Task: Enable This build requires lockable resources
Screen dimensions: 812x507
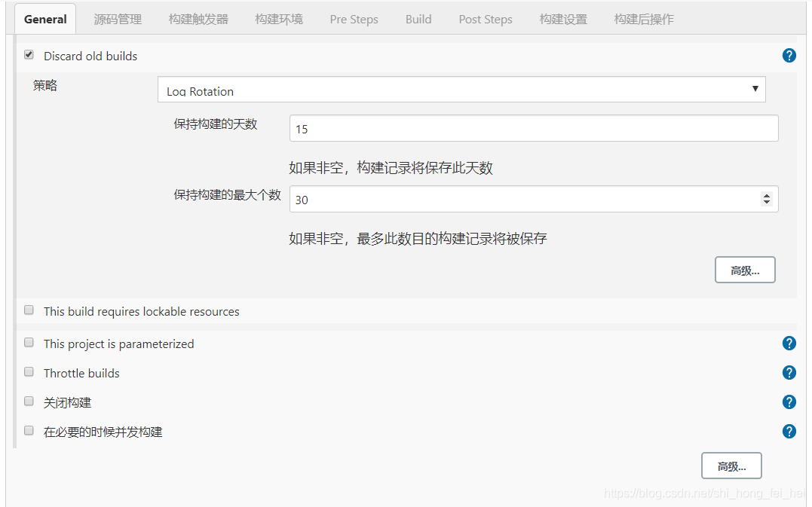Action: pyautogui.click(x=29, y=310)
